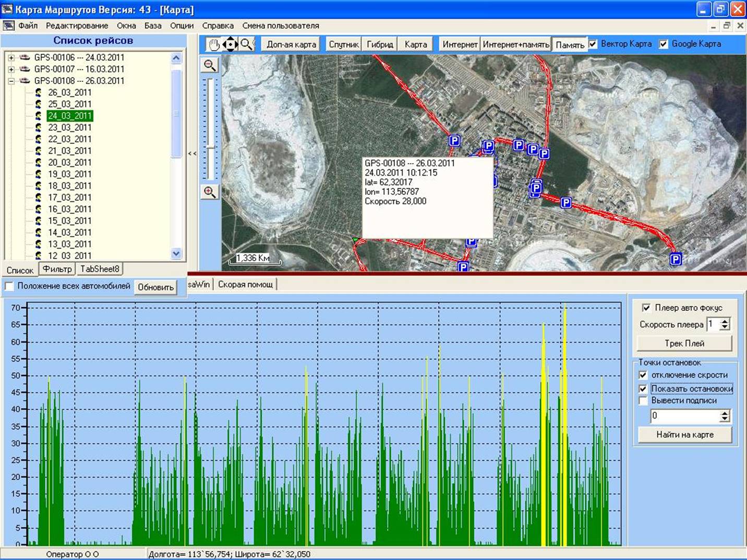This screenshot has width=747, height=560.
Task: Expand the GPS-00106 tree node
Action: (11, 57)
